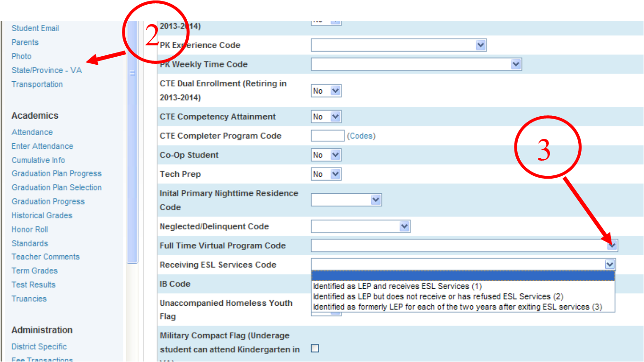Open Graduation Plan Progress link
The image size is (644, 362).
click(x=57, y=173)
